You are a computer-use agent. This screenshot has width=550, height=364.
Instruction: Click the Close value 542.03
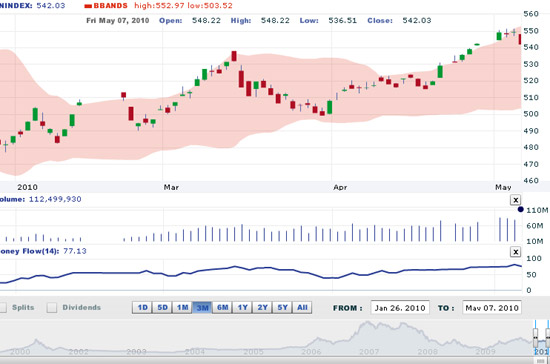pos(417,21)
